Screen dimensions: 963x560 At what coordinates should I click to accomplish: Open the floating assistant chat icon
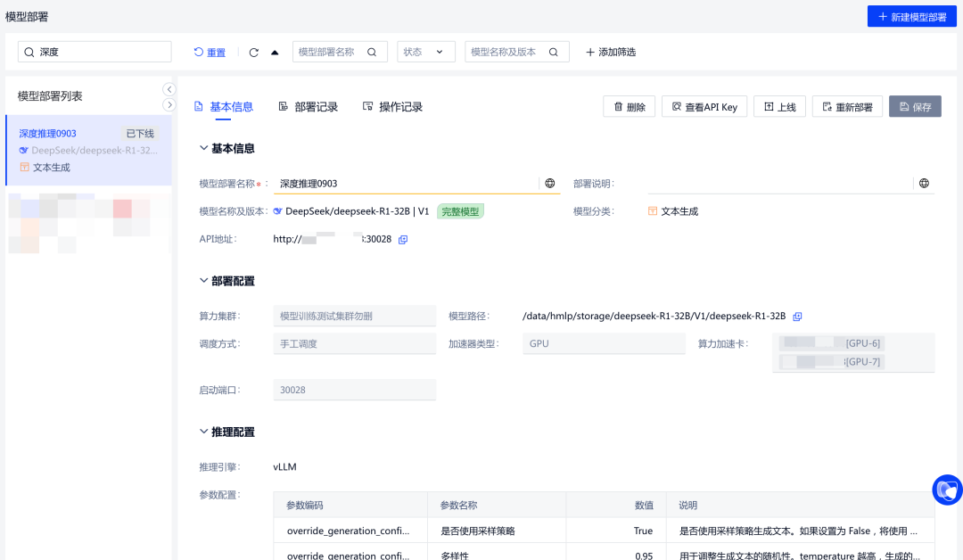point(947,490)
